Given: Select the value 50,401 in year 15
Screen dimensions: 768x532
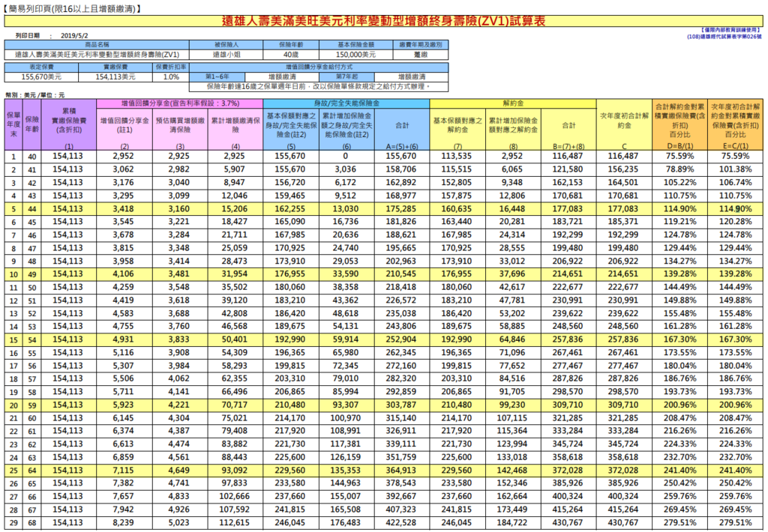Looking at the screenshot, I should point(235,339).
